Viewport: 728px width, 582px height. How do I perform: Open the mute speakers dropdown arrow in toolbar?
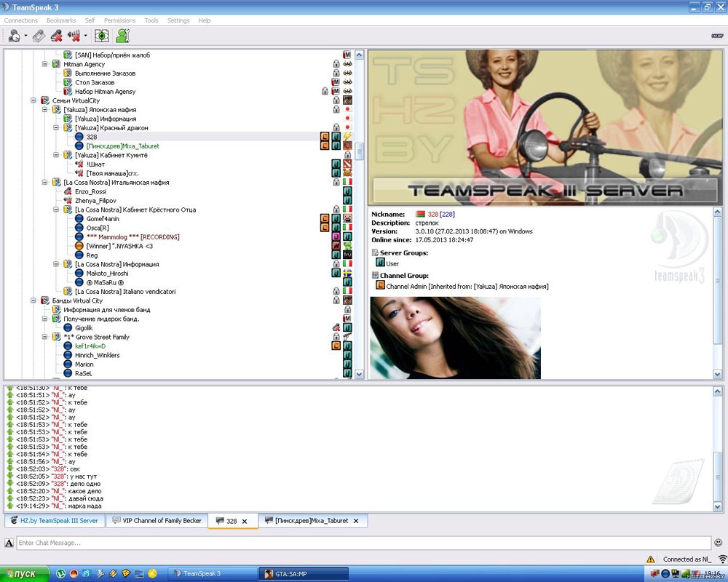(x=85, y=35)
